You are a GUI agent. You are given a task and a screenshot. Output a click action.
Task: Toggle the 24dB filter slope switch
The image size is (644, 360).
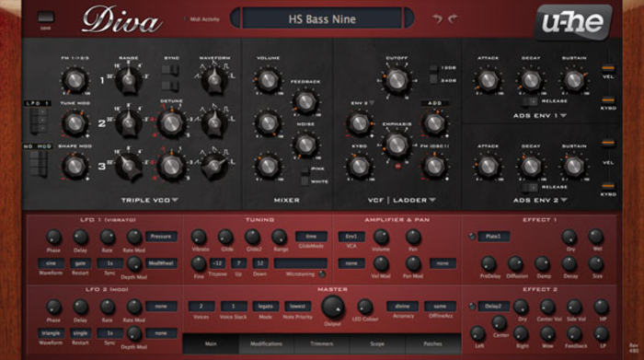pos(433,79)
